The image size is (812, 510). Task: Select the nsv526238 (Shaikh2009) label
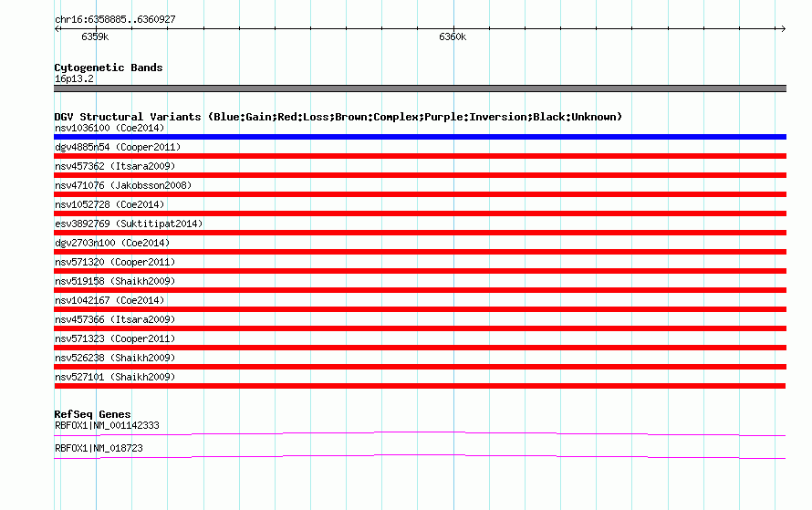click(115, 358)
